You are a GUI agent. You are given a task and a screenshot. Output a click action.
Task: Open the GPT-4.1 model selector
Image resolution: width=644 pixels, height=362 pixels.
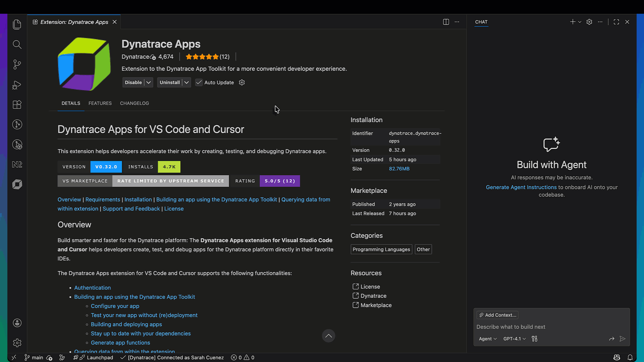click(514, 339)
